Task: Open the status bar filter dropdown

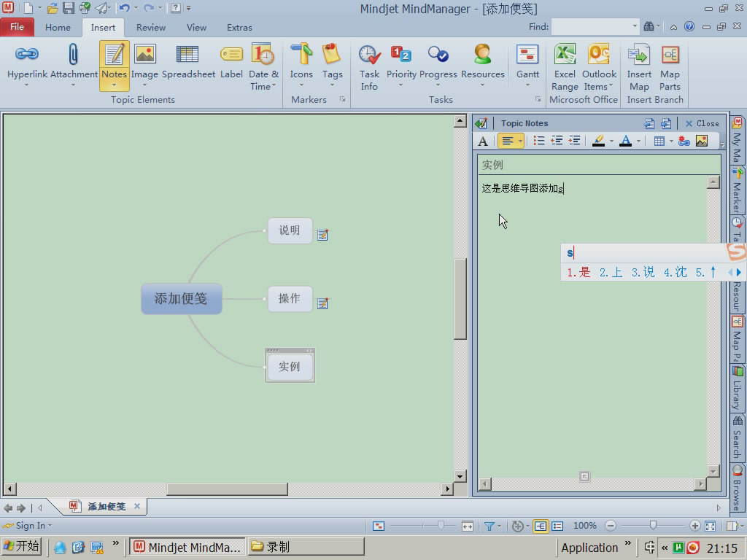Action: [x=499, y=526]
